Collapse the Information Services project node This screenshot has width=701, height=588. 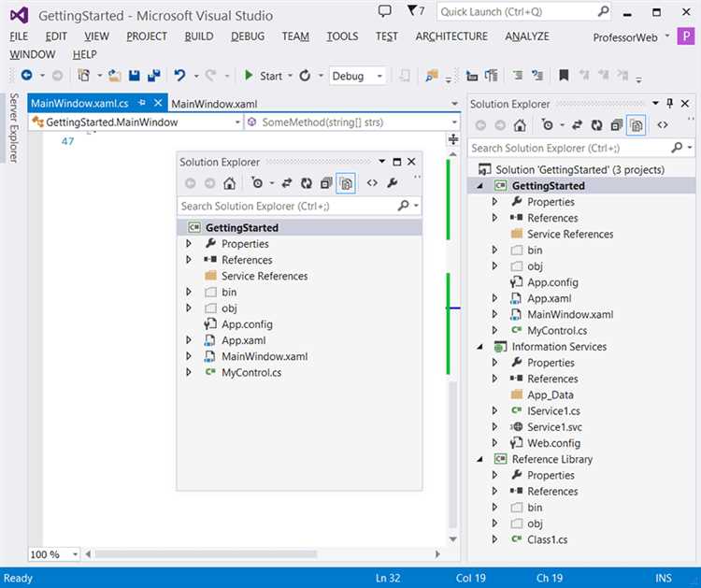[x=480, y=347]
